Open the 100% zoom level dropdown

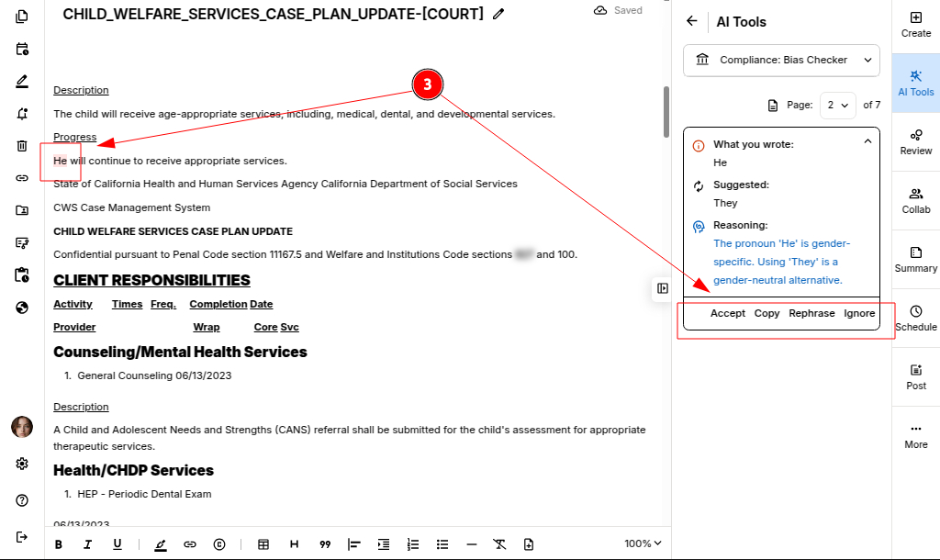coord(643,543)
